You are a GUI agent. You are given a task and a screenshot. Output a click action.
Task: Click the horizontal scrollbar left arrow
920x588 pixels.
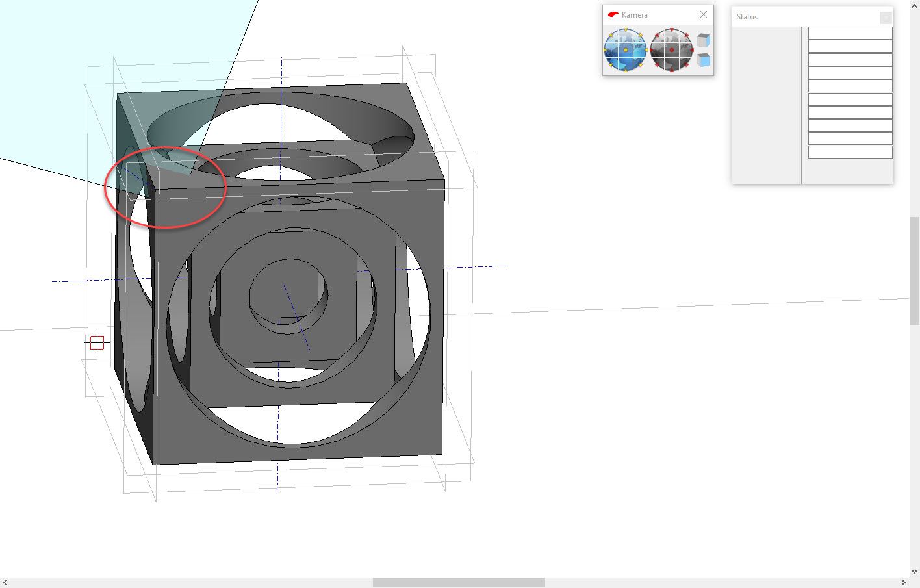pos(5,583)
